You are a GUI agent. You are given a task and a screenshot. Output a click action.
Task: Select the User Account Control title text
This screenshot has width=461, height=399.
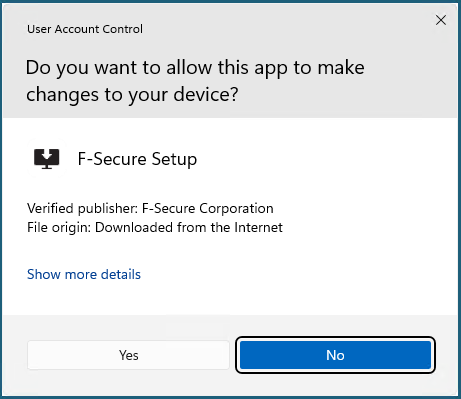tap(85, 29)
